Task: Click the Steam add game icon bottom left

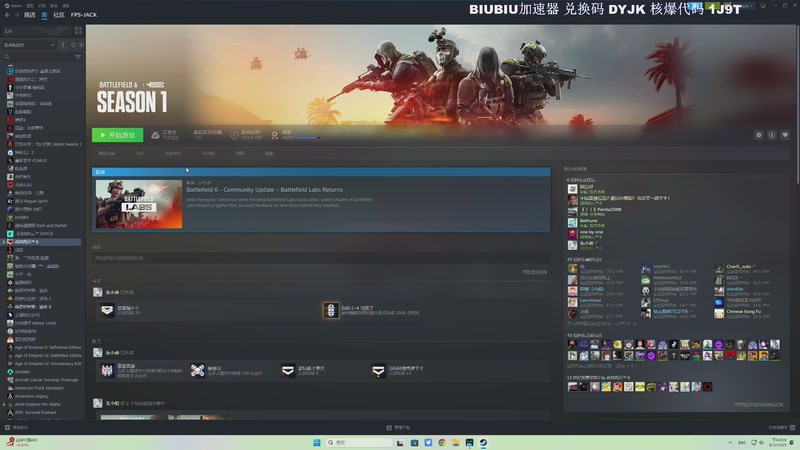Action: click(x=7, y=428)
